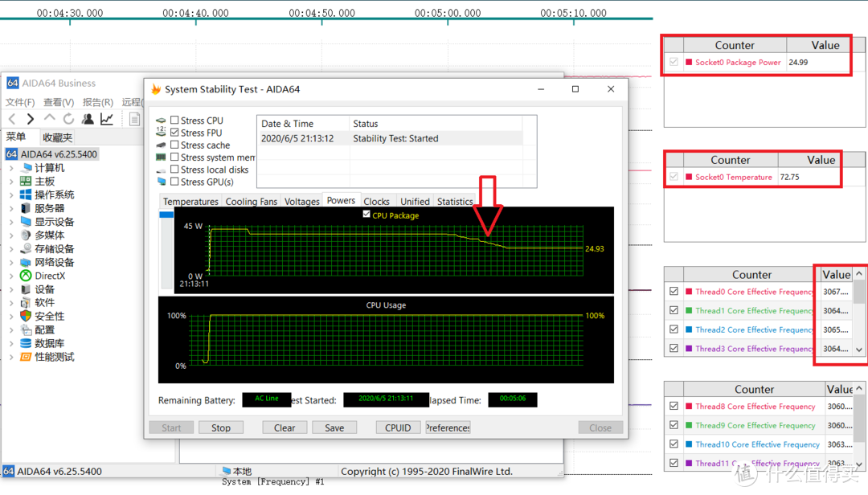Click the AIDA64 forward navigation arrow
This screenshot has width=868, height=495.
pyautogui.click(x=31, y=118)
